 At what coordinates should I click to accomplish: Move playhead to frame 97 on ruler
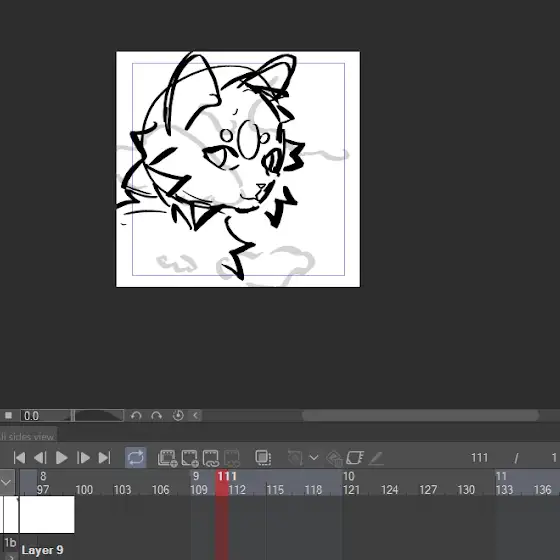click(43, 489)
